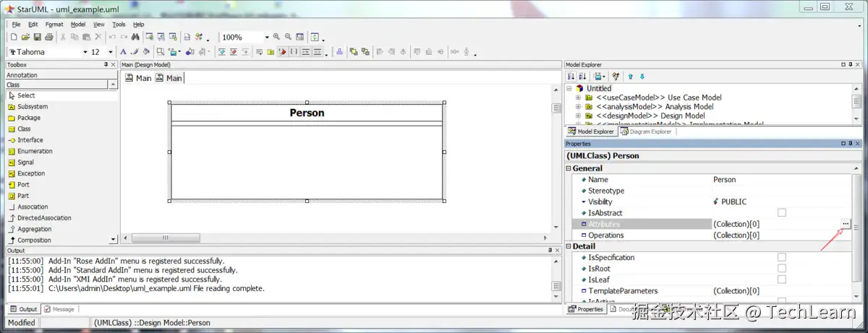
Task: Move element up with the up arrow icon
Action: click(x=630, y=76)
